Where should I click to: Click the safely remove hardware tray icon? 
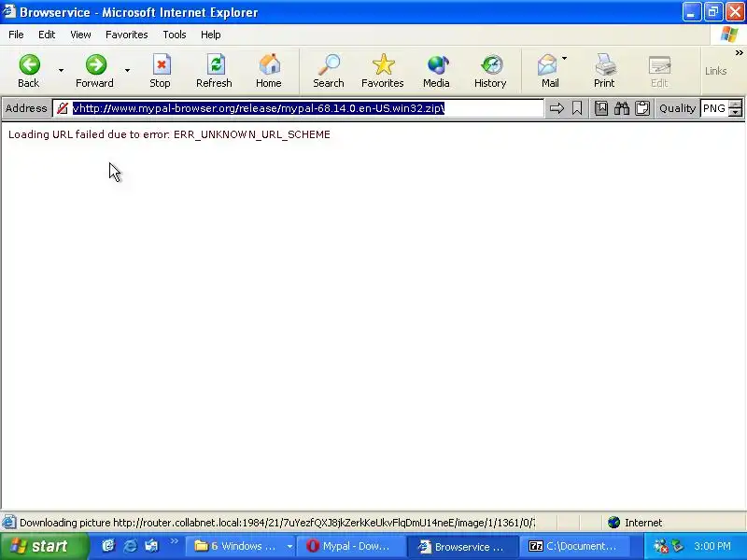pyautogui.click(x=677, y=546)
